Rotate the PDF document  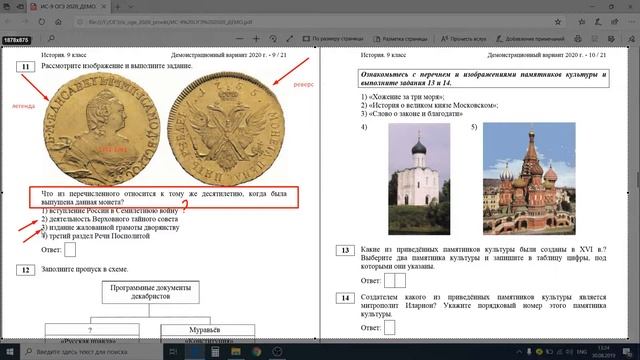(273, 39)
